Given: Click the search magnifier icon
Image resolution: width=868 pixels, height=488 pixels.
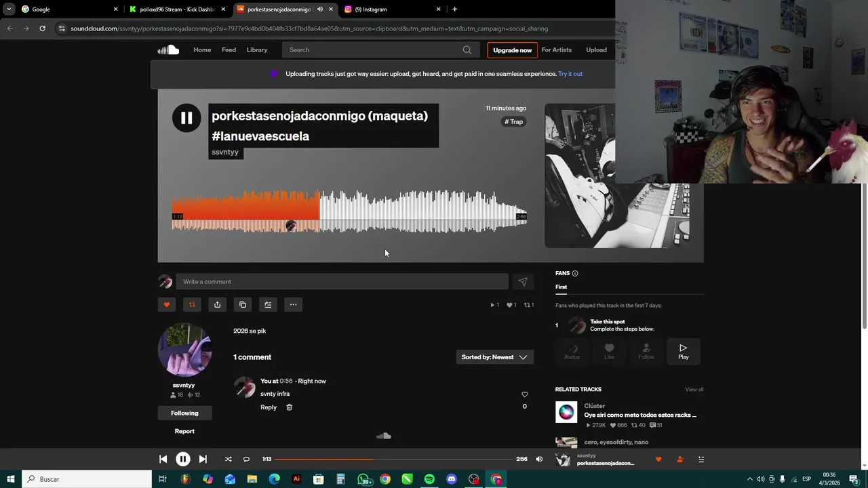Looking at the screenshot, I should tap(467, 49).
